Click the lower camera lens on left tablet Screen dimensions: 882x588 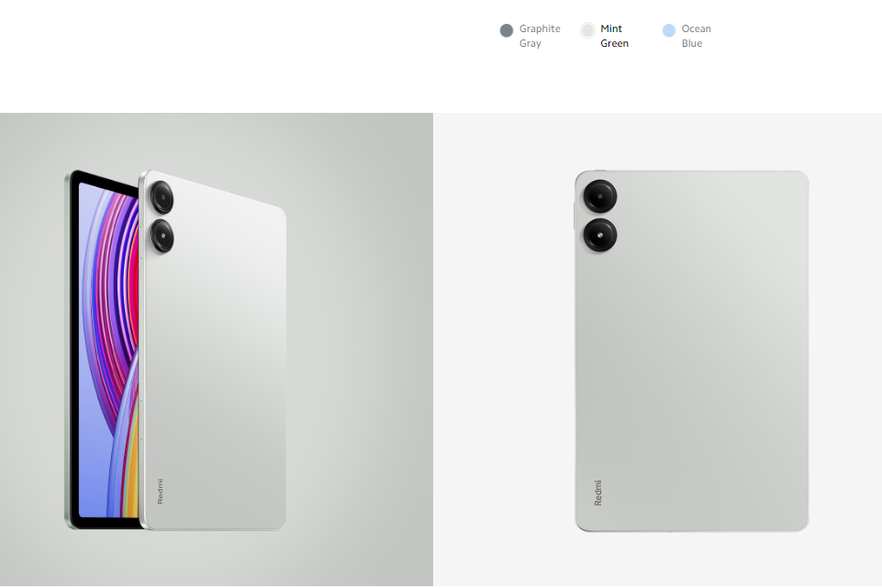click(162, 236)
